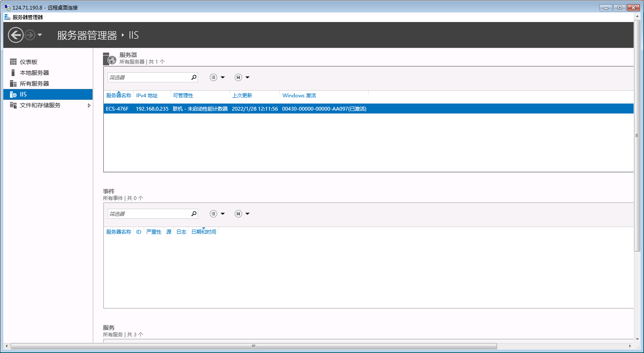This screenshot has width=644, height=353.
Task: Click the events filter search magnifier
Action: (x=194, y=214)
